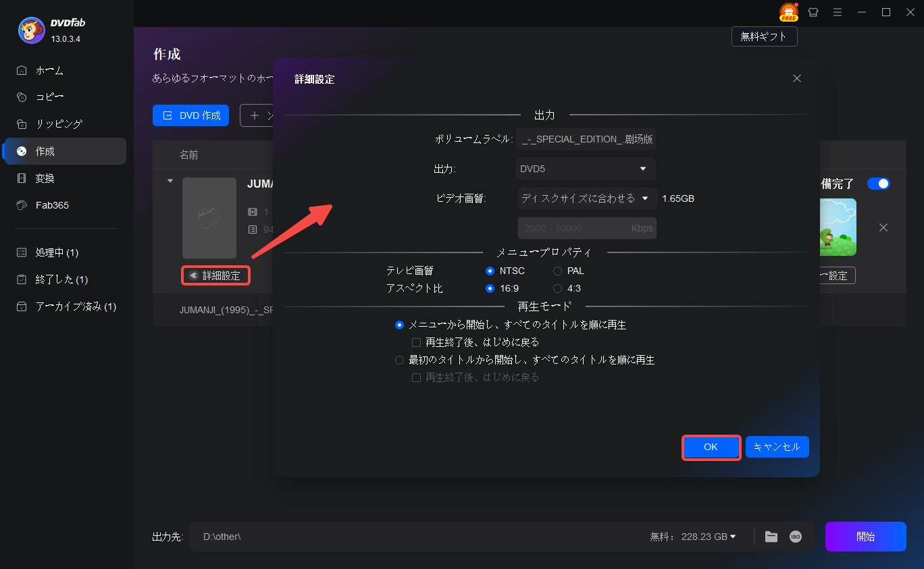Click the 2000 - 10000 Kbps field
This screenshot has height=569, width=924.
click(x=587, y=228)
